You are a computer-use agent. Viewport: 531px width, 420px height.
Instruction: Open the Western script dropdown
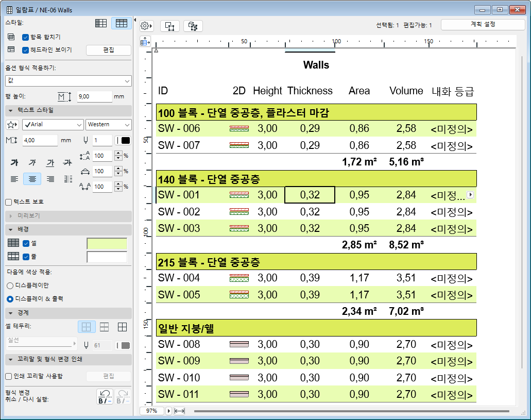[109, 125]
